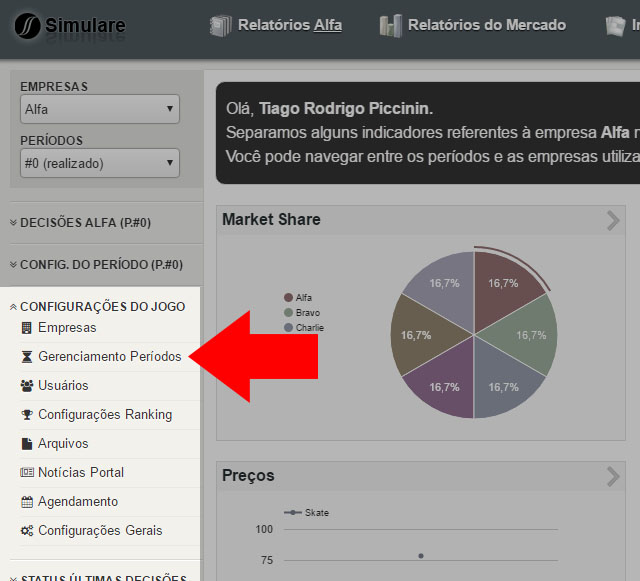Toggle Alfa series in Market Share legend
Screen dimensions: 640x581
(x=298, y=297)
